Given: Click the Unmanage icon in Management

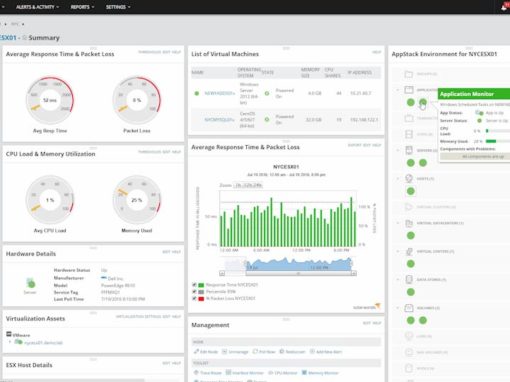Looking at the screenshot, I should click(224, 351).
